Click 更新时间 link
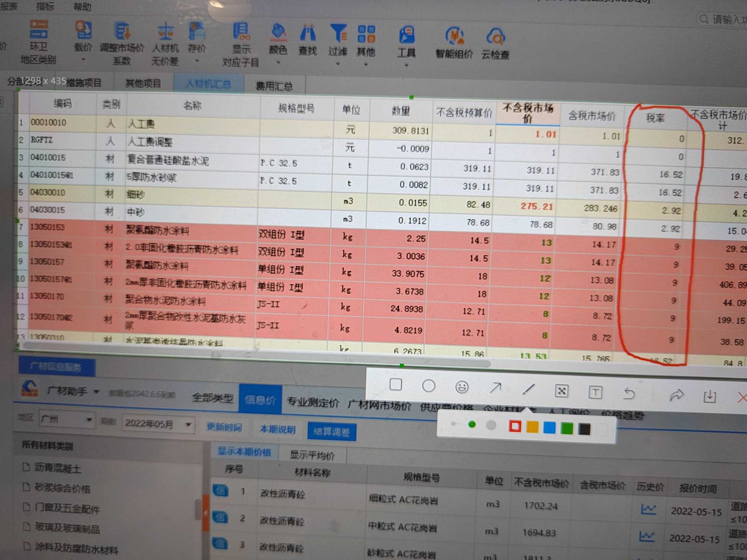Viewport: 747px width, 560px height. click(x=224, y=427)
